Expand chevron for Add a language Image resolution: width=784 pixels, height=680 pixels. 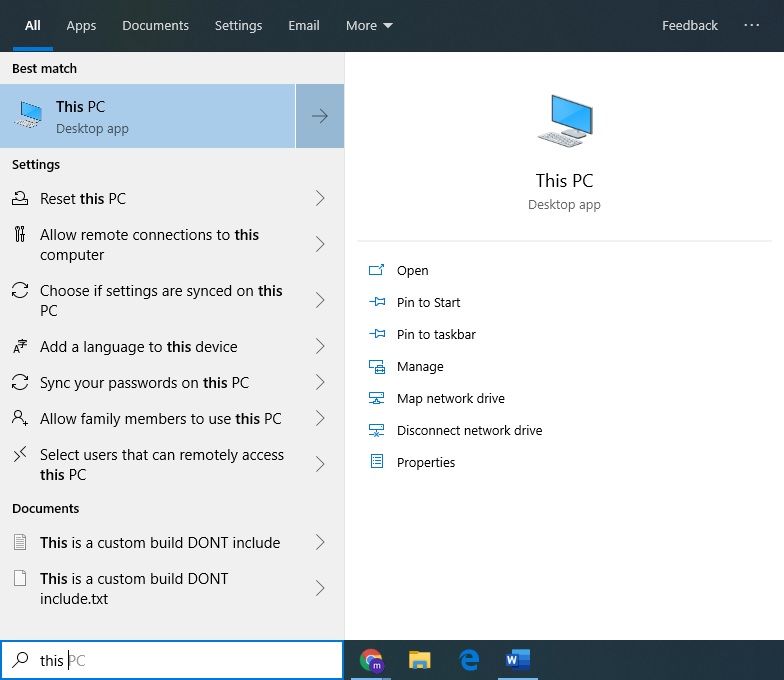[x=320, y=346]
